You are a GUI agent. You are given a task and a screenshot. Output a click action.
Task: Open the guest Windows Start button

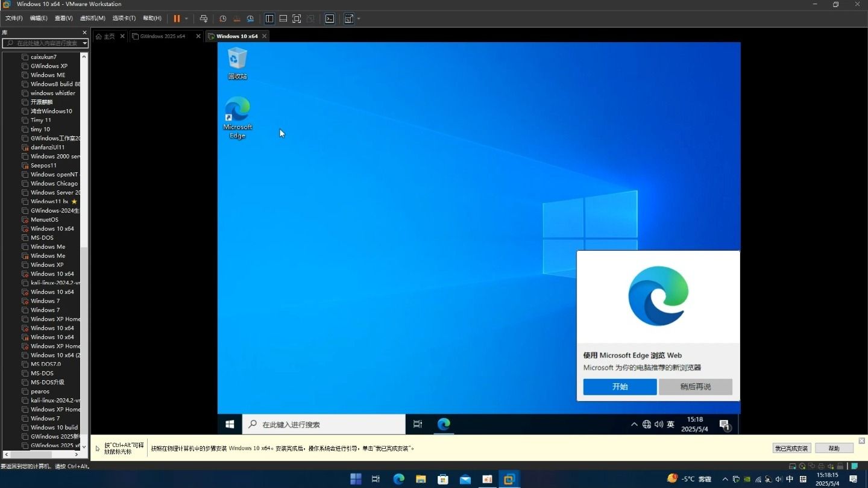pyautogui.click(x=230, y=425)
